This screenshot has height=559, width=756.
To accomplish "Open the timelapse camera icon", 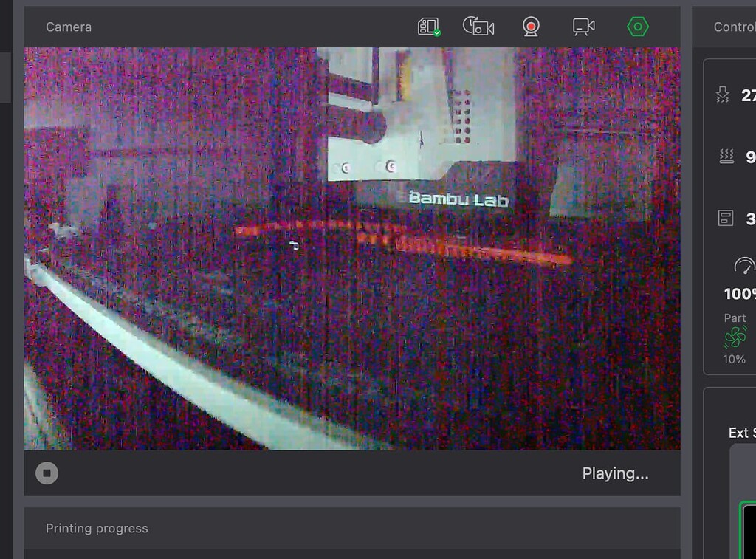I will click(x=478, y=27).
